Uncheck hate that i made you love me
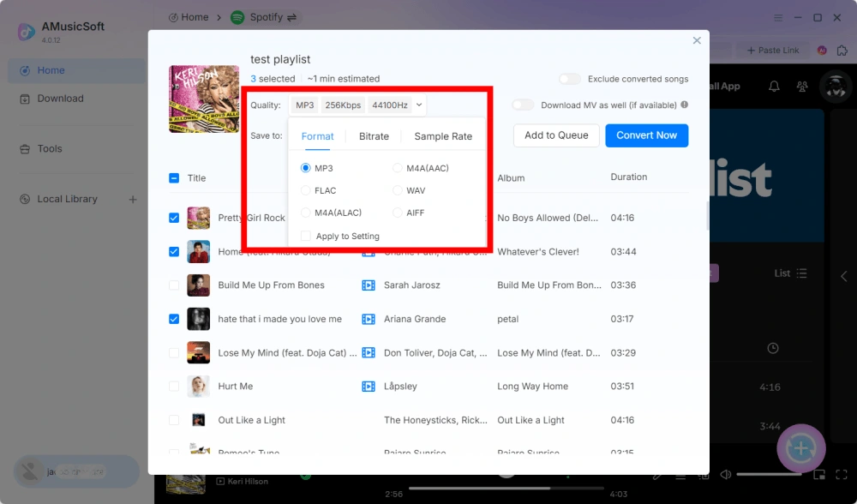The image size is (857, 504). (174, 319)
